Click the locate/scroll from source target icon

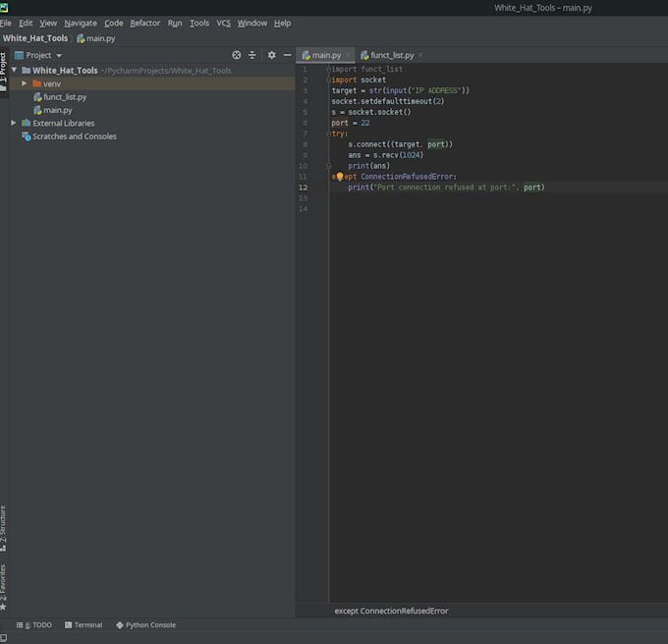point(237,55)
